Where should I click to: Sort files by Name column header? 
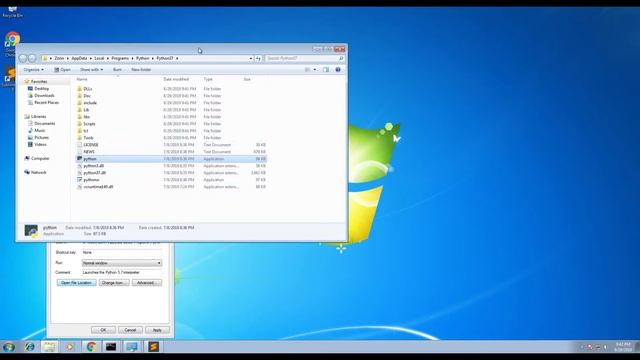pyautogui.click(x=82, y=79)
